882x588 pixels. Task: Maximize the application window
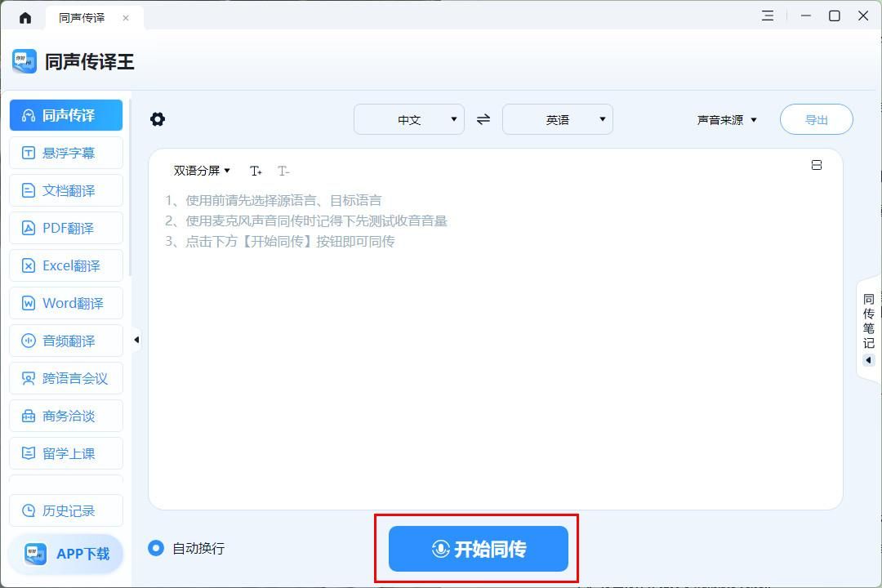[x=835, y=16]
